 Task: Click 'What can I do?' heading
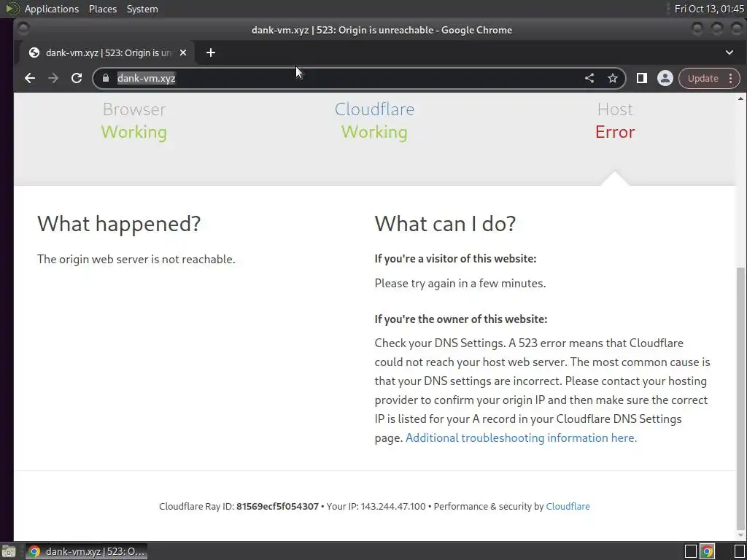click(445, 223)
